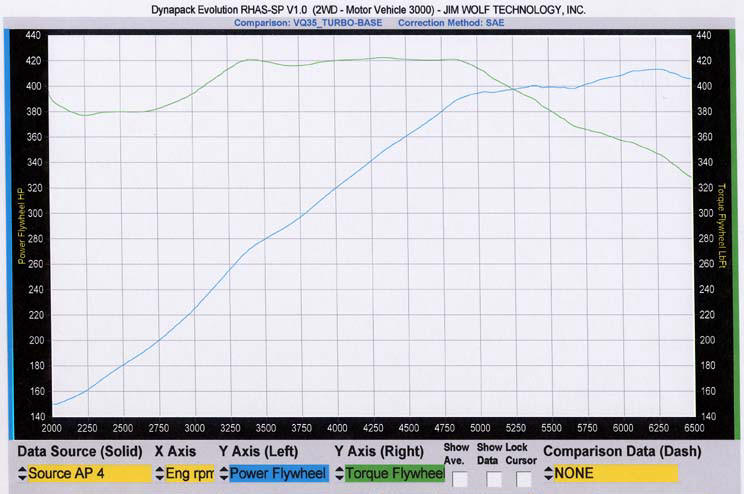Click the Comparison Data selector arrows
Image resolution: width=744 pixels, height=494 pixels.
(549, 473)
